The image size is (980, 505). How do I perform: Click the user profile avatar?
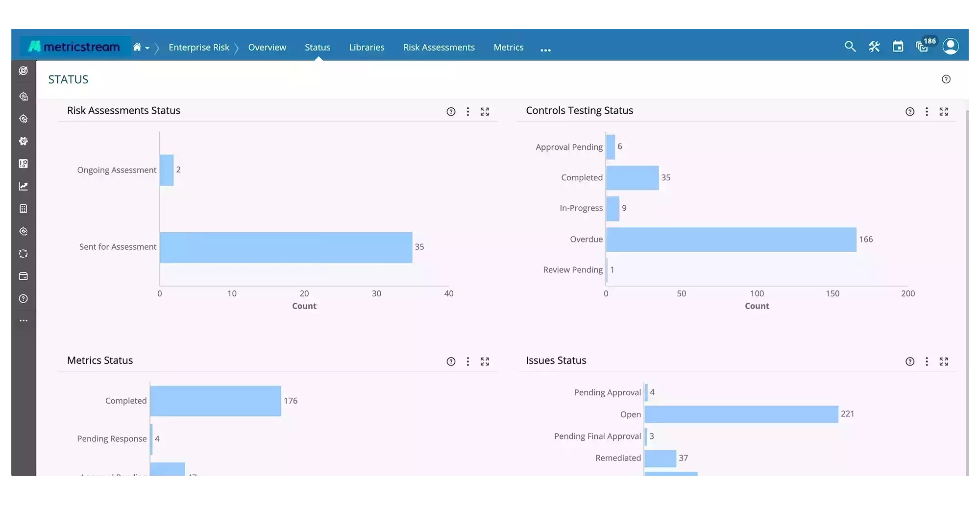tap(951, 46)
